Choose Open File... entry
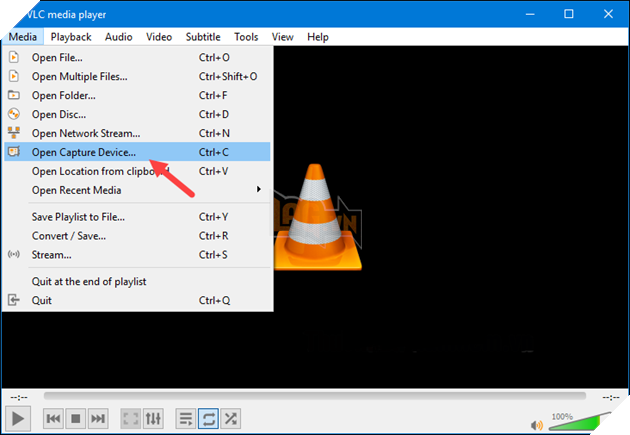 point(137,57)
